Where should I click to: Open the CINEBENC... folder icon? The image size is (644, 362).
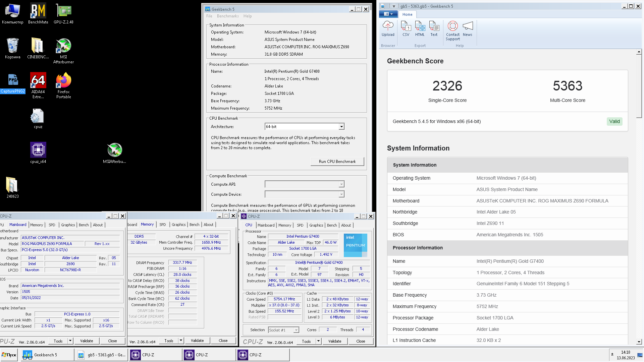[38, 49]
